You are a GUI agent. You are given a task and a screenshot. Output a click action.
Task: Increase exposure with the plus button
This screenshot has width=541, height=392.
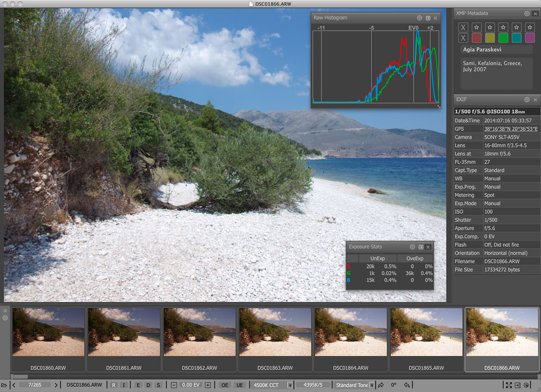pyautogui.click(x=207, y=385)
